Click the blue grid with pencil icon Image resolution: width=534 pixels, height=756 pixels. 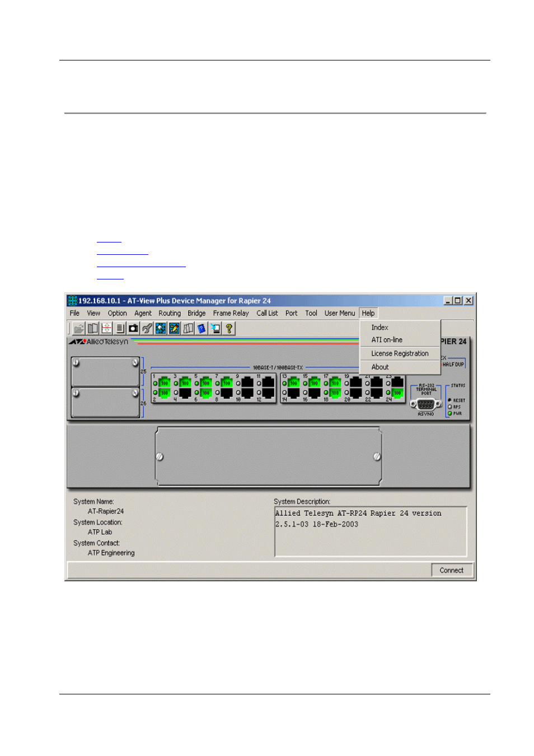click(174, 329)
